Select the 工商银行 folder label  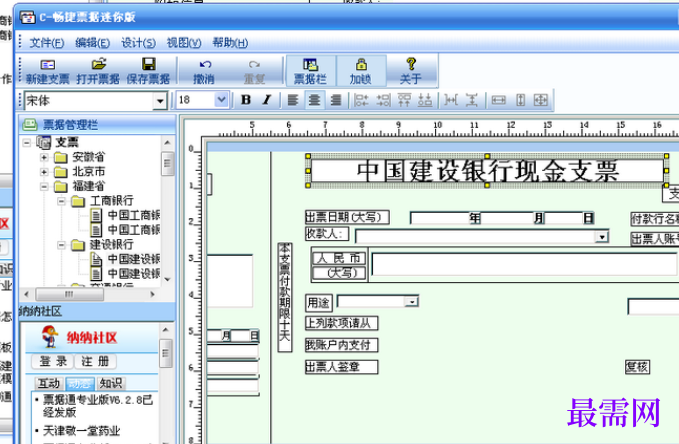(111, 201)
